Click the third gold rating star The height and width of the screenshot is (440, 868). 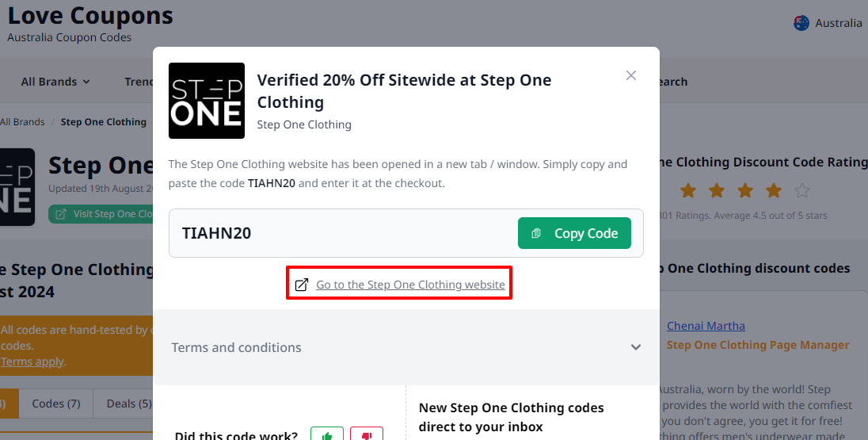point(745,190)
